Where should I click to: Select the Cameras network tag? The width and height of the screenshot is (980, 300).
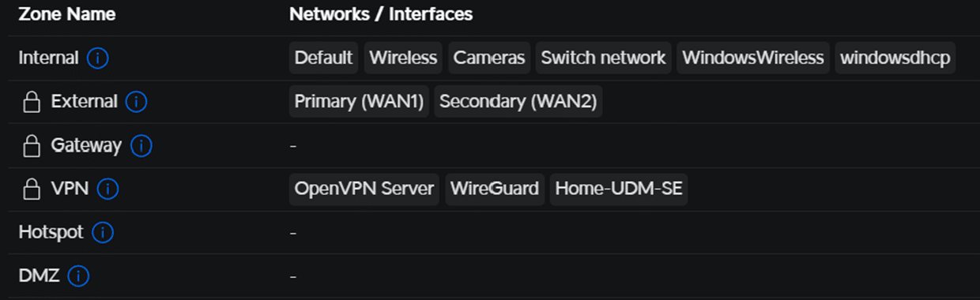click(489, 58)
